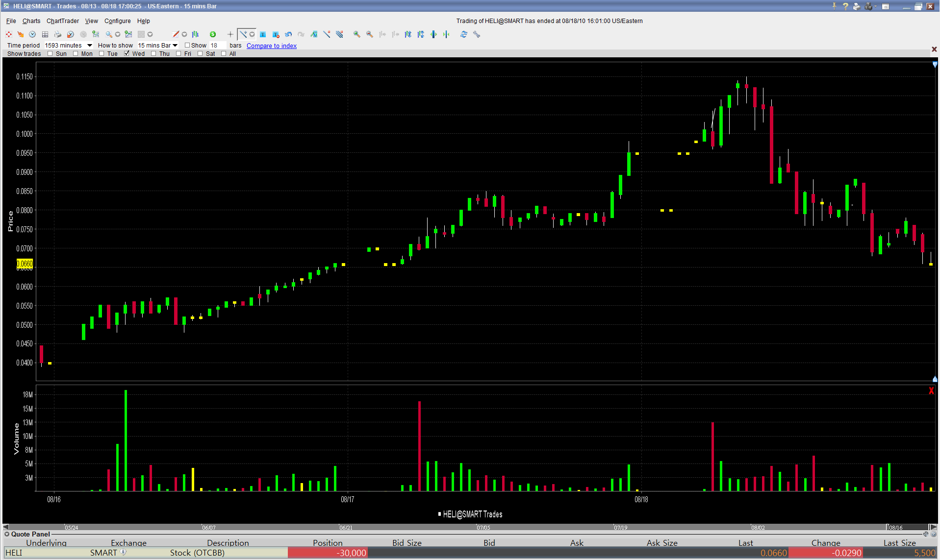Image resolution: width=940 pixels, height=560 pixels.
Task: Click the undo arrow icon
Action: tap(288, 34)
